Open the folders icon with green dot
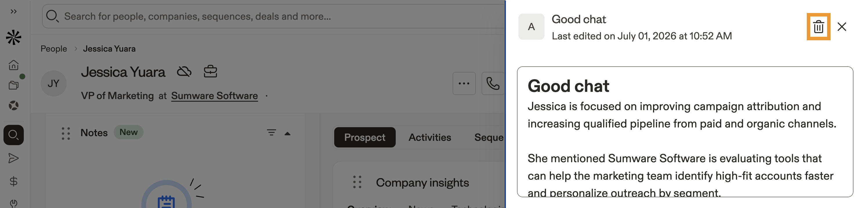The image size is (868, 208). [x=13, y=85]
